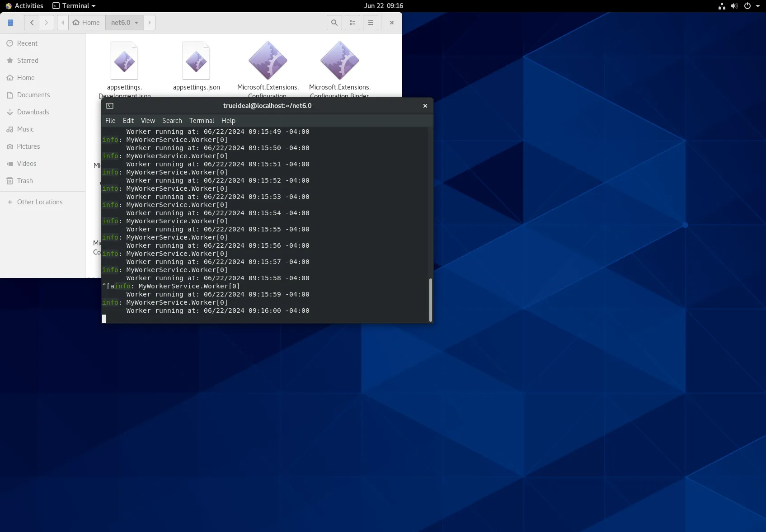Click terminal window icon in title bar
This screenshot has height=532, width=766.
110,106
